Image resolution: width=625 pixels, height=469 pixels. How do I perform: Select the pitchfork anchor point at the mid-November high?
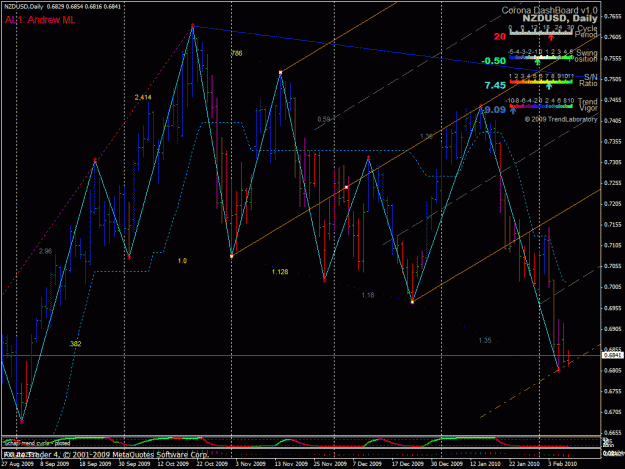tap(281, 73)
